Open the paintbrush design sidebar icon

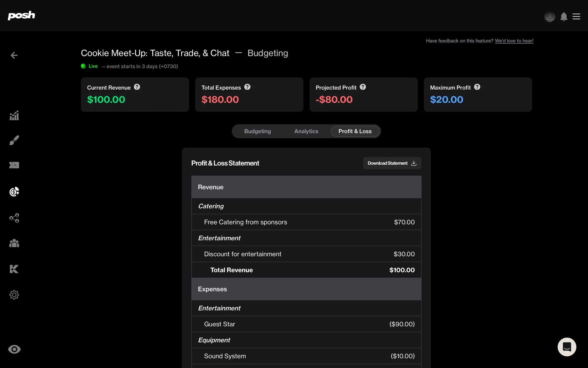[14, 140]
